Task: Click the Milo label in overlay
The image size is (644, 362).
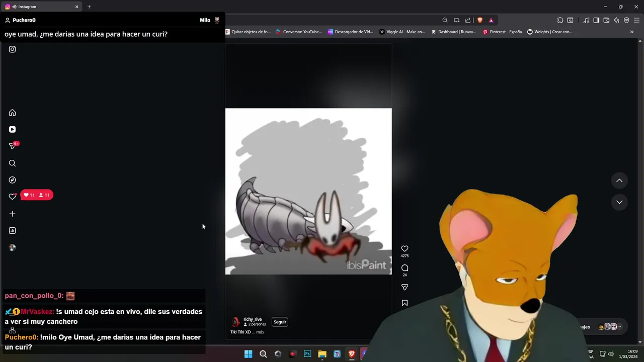Action: (205, 20)
